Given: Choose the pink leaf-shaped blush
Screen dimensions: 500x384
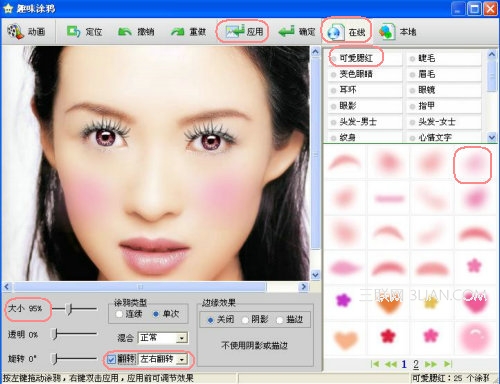Looking at the screenshot, I should [345, 268].
